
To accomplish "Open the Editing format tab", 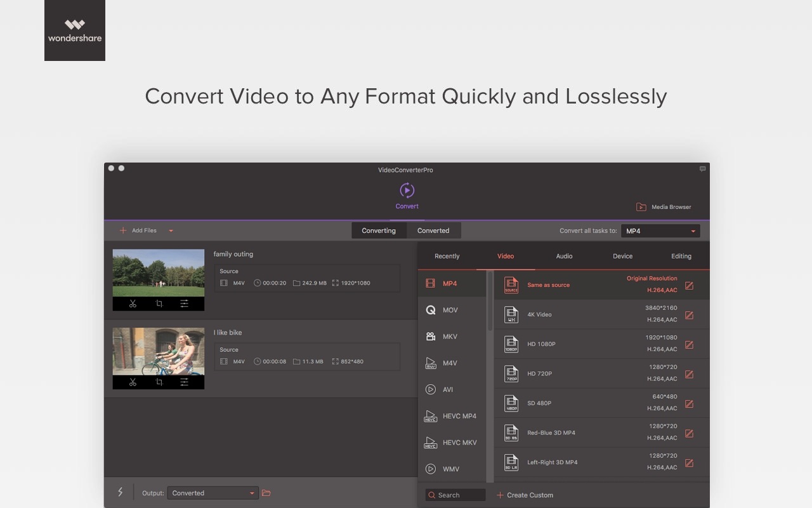I will point(681,256).
